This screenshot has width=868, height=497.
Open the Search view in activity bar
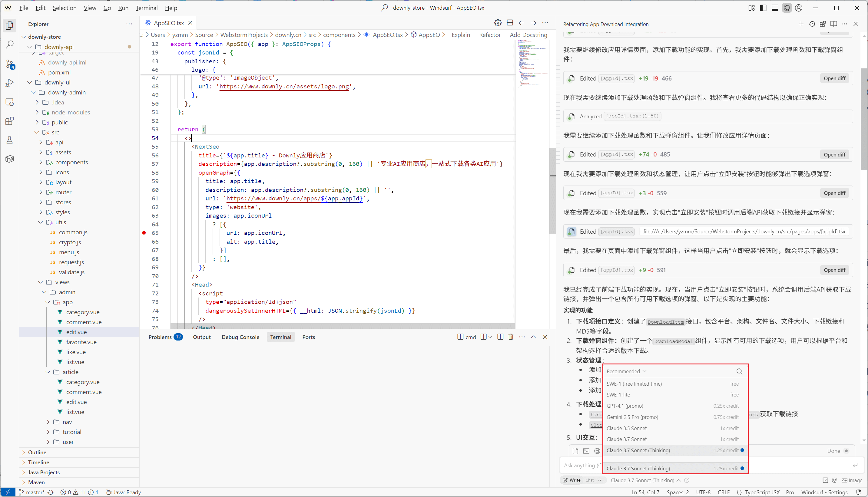pyautogui.click(x=10, y=44)
